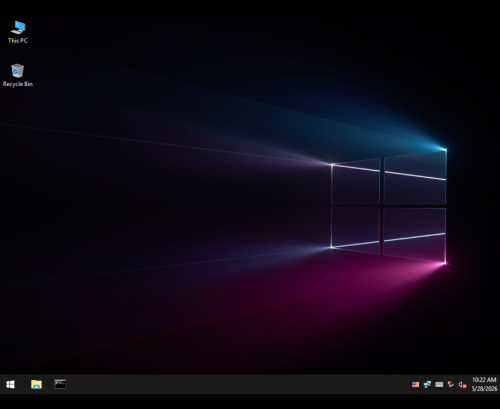Screen dimensions: 500x409
Task: Open the muted speaker volume icon
Action: tap(462, 384)
